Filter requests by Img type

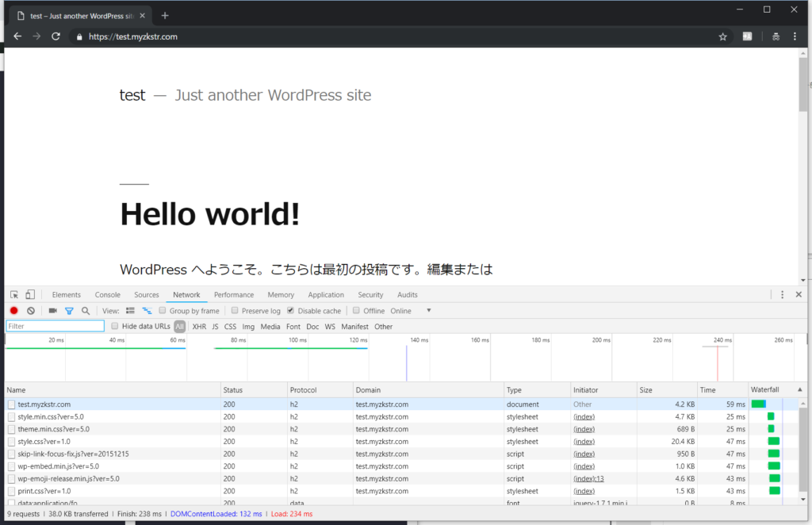pos(248,327)
